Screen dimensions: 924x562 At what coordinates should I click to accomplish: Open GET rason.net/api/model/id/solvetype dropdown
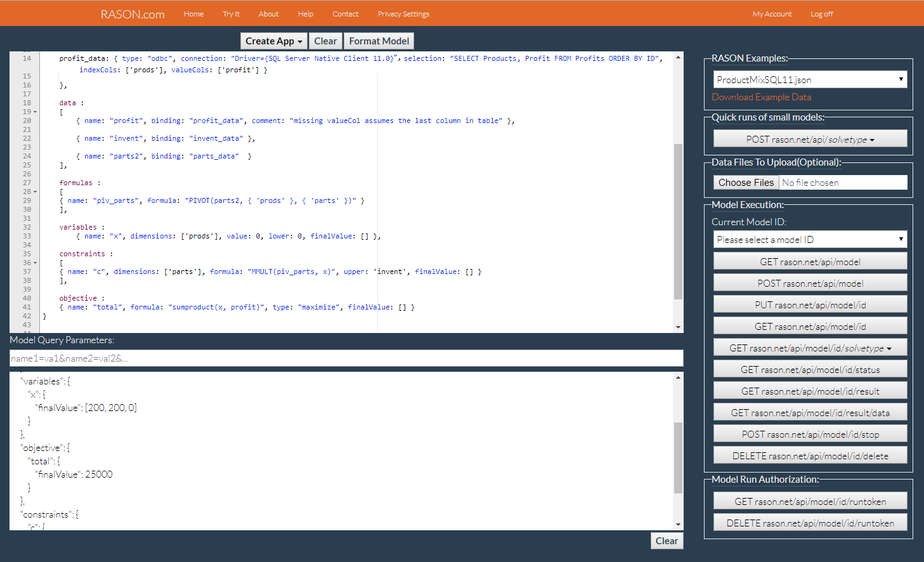[x=810, y=348]
